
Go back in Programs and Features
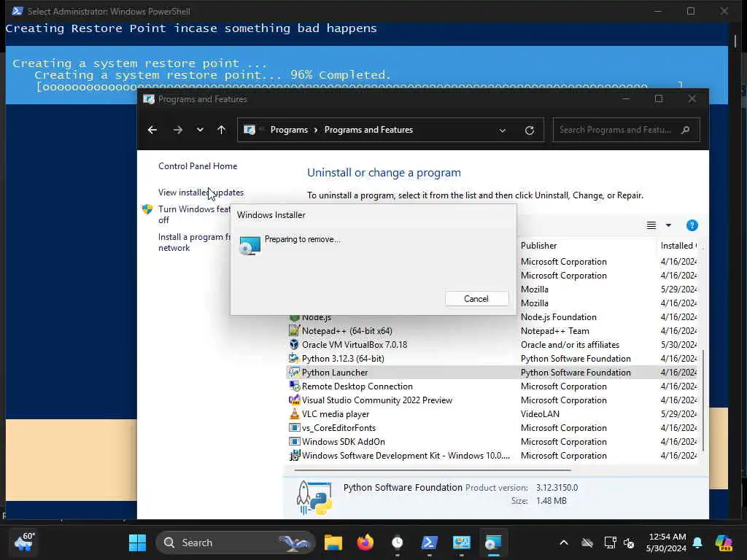click(x=152, y=130)
